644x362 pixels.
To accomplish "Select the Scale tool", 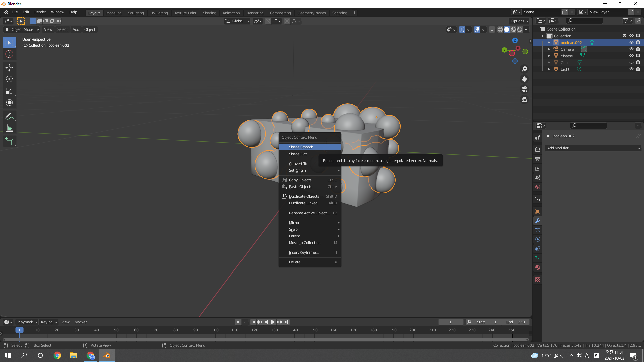I will (9, 91).
